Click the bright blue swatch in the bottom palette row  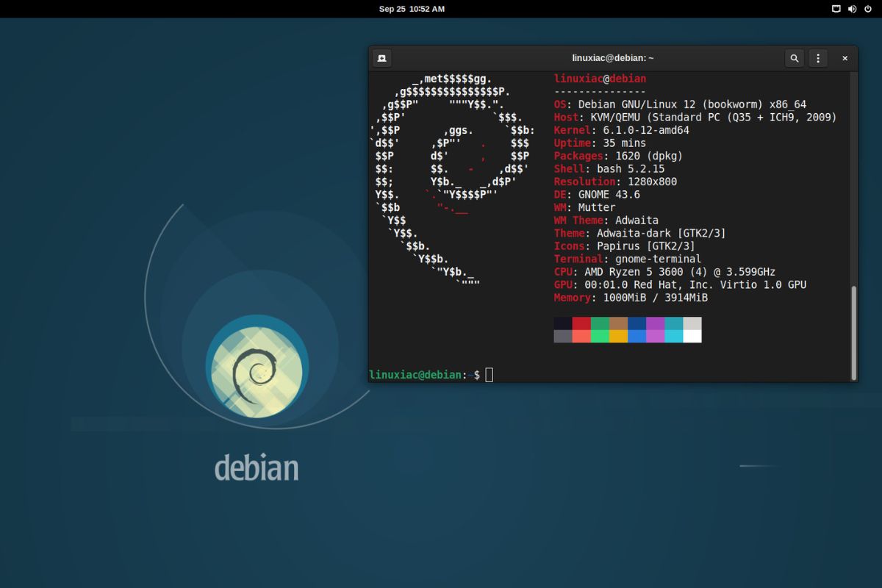(x=637, y=336)
